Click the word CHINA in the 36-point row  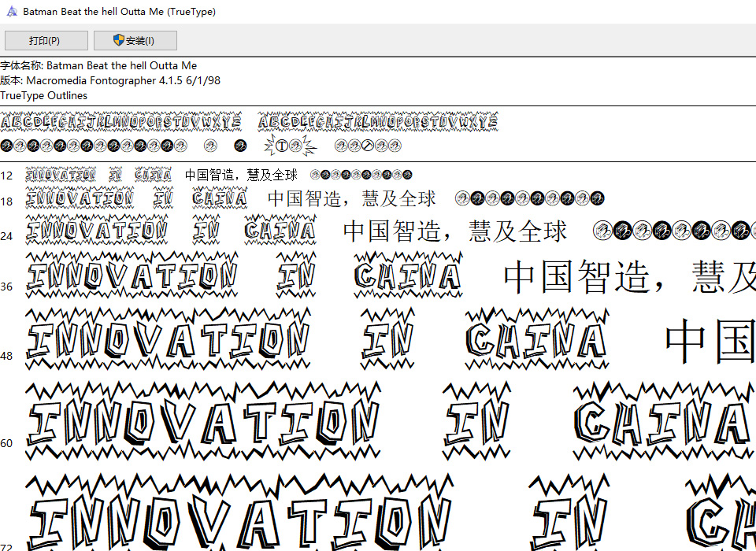tap(409, 275)
